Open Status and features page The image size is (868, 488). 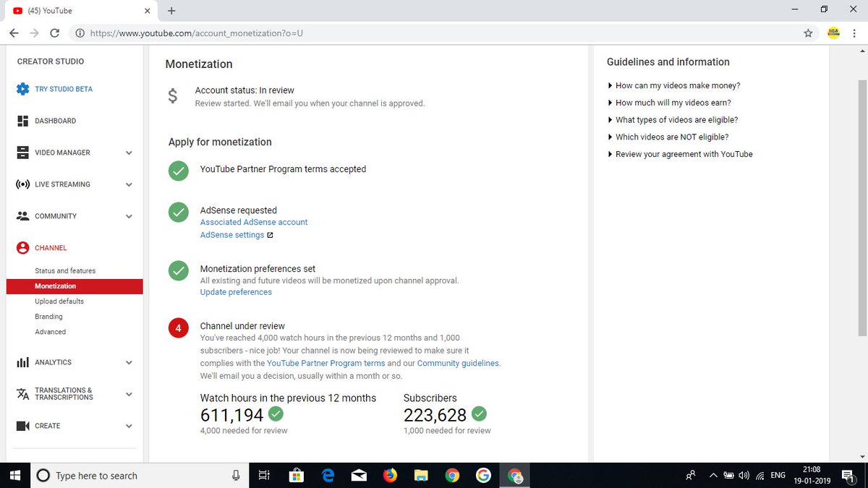tap(65, 270)
